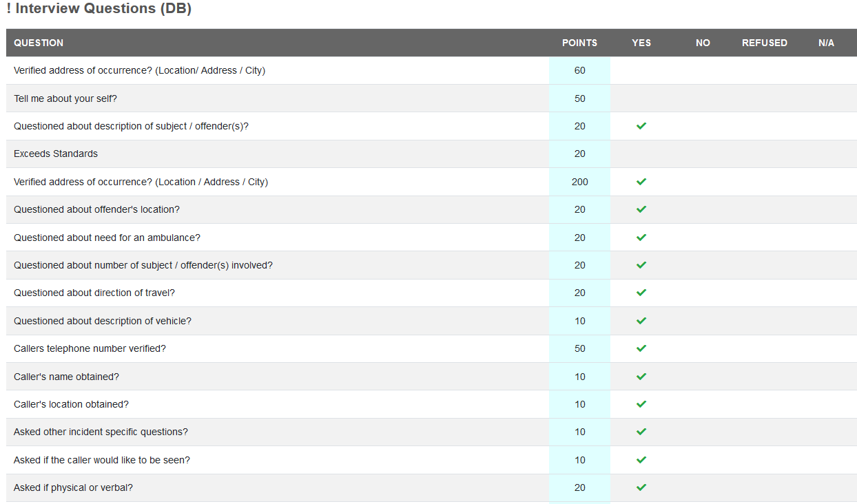The image size is (857, 504).
Task: Click "Questioned about description of vehicle?" text
Action: pos(103,321)
